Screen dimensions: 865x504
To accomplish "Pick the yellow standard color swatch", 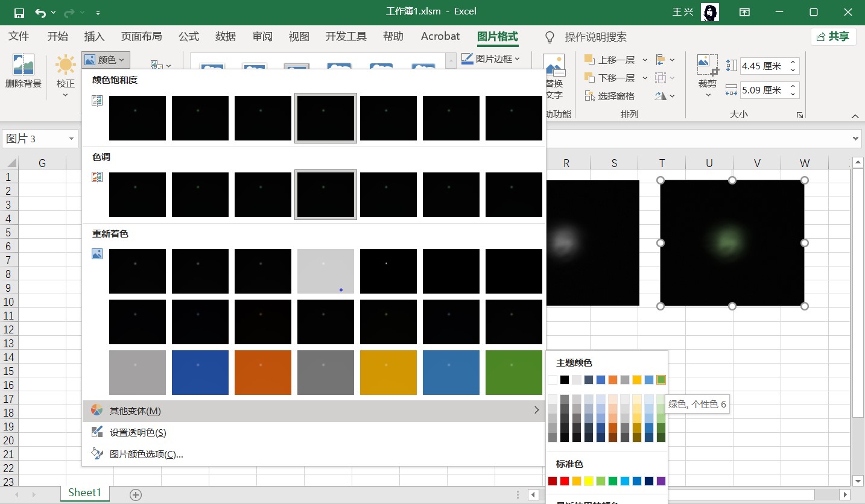I will click(x=589, y=481).
